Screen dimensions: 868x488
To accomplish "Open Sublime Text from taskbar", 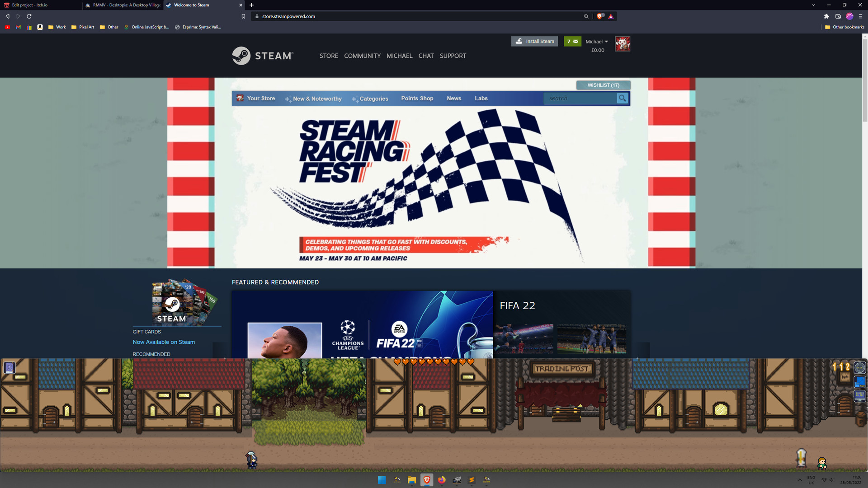I will pyautogui.click(x=472, y=480).
